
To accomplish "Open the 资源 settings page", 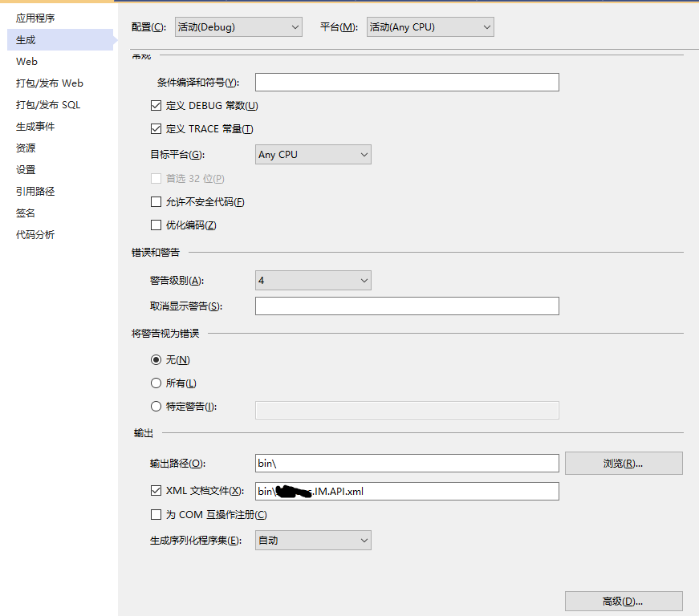I will coord(25,148).
